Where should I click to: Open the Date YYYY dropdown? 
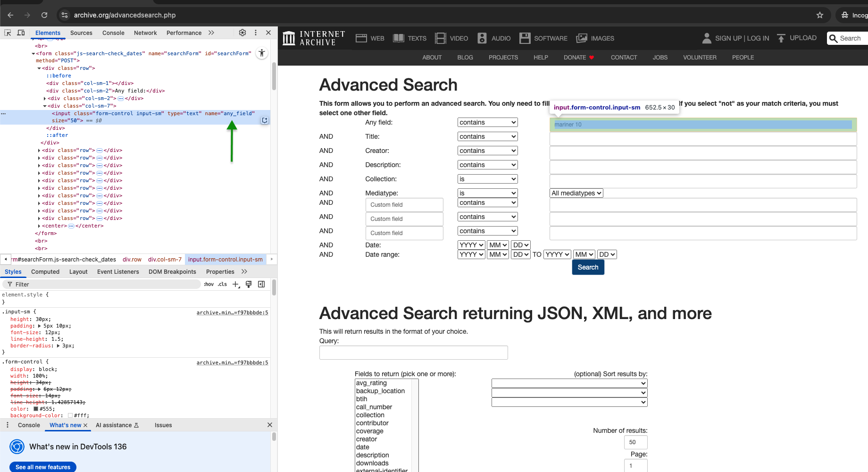(x=471, y=245)
